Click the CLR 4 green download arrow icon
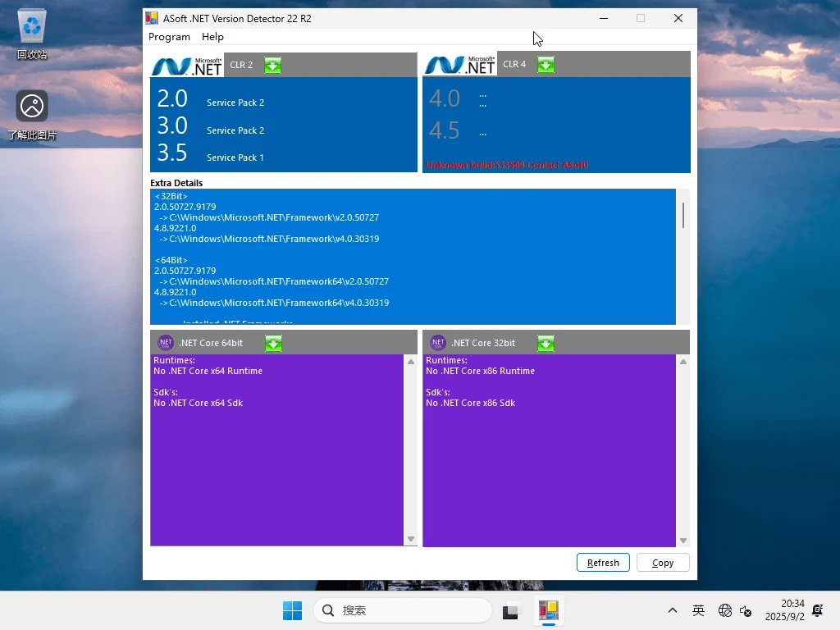Image resolution: width=840 pixels, height=630 pixels. 546,65
